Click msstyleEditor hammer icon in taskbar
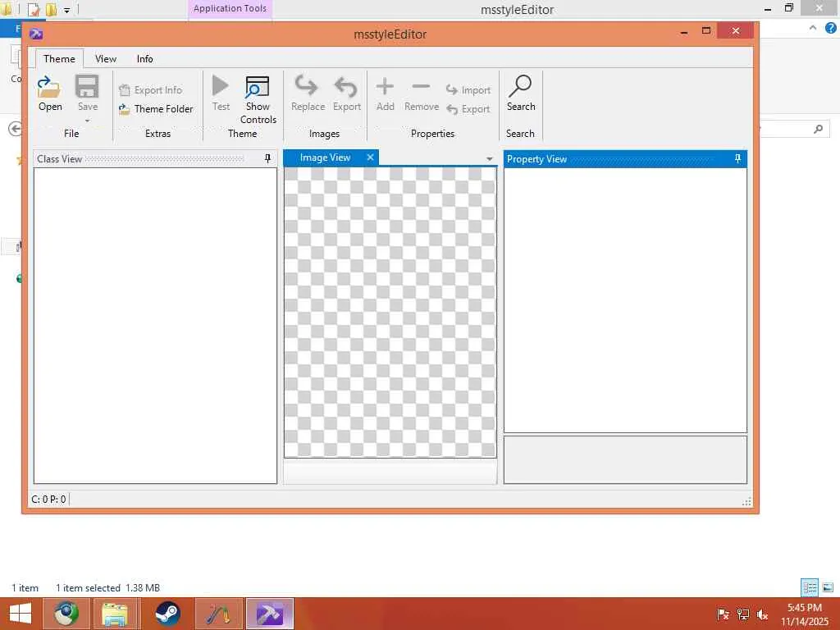840x630 pixels. [269, 614]
